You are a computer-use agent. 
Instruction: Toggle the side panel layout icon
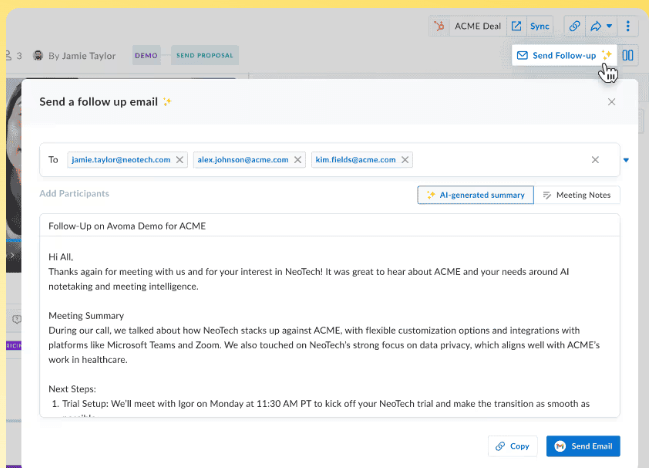(628, 56)
